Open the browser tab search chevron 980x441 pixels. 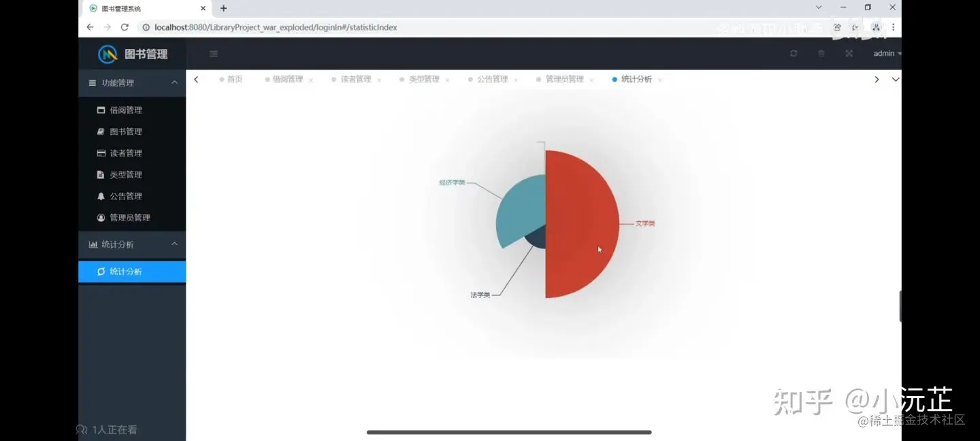pos(819,7)
